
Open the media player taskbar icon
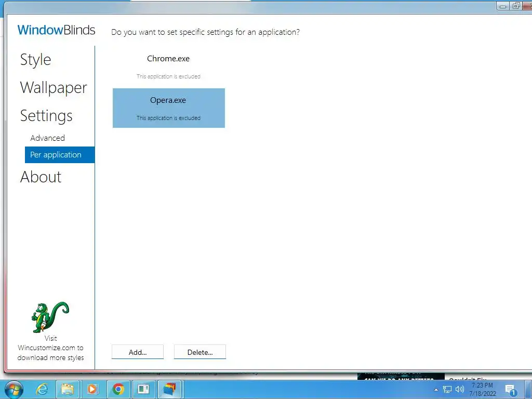pyautogui.click(x=92, y=389)
